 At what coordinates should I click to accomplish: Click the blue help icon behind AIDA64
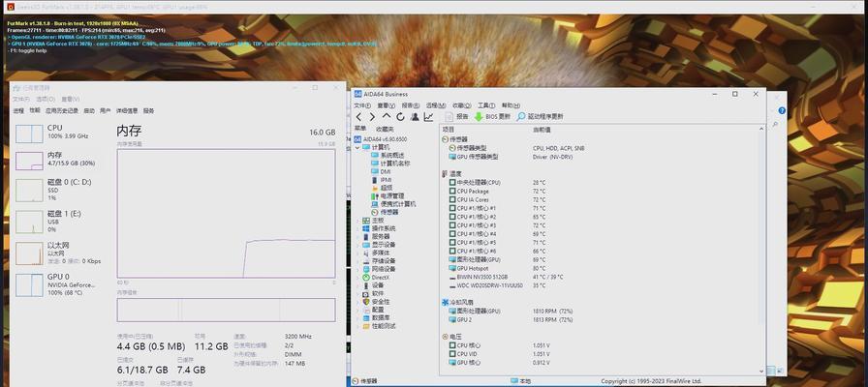click(782, 110)
